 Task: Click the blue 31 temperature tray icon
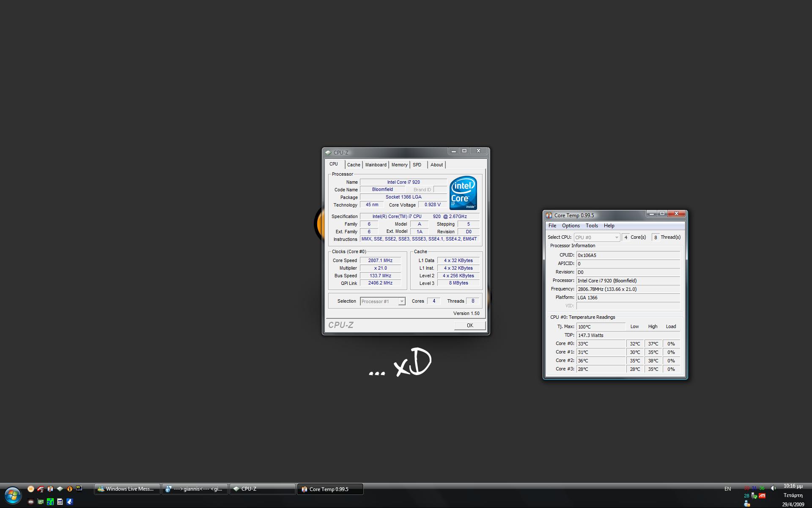pos(754,488)
